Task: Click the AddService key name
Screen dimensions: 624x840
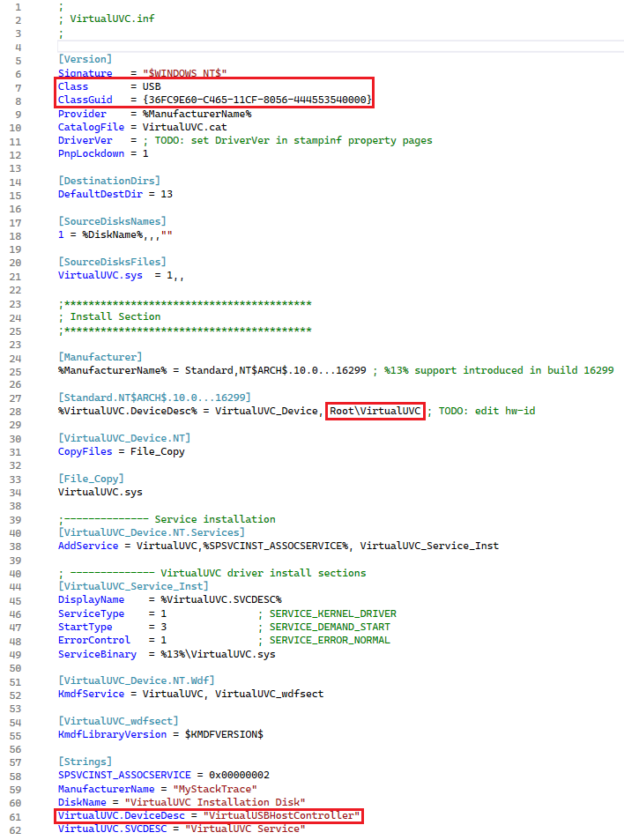Action: point(88,546)
